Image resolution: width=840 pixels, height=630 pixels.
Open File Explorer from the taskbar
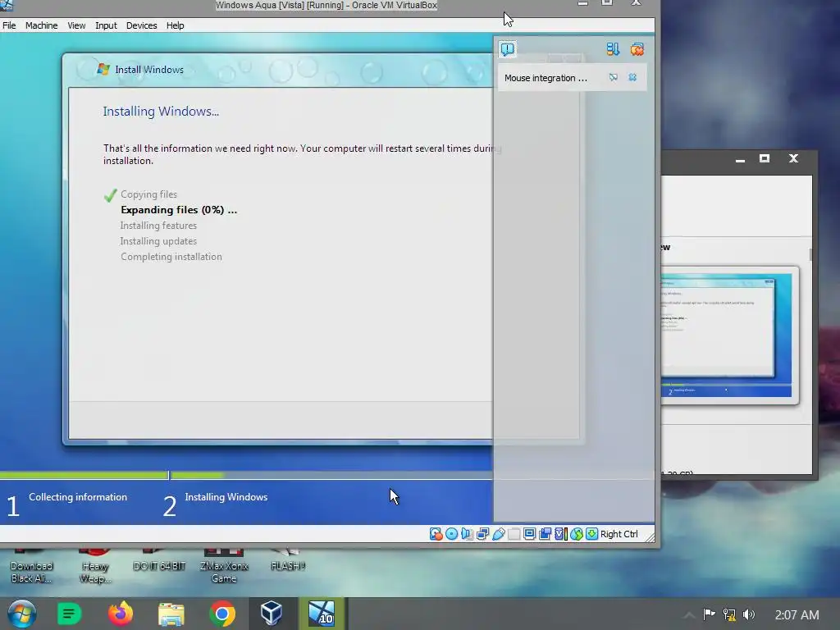171,614
